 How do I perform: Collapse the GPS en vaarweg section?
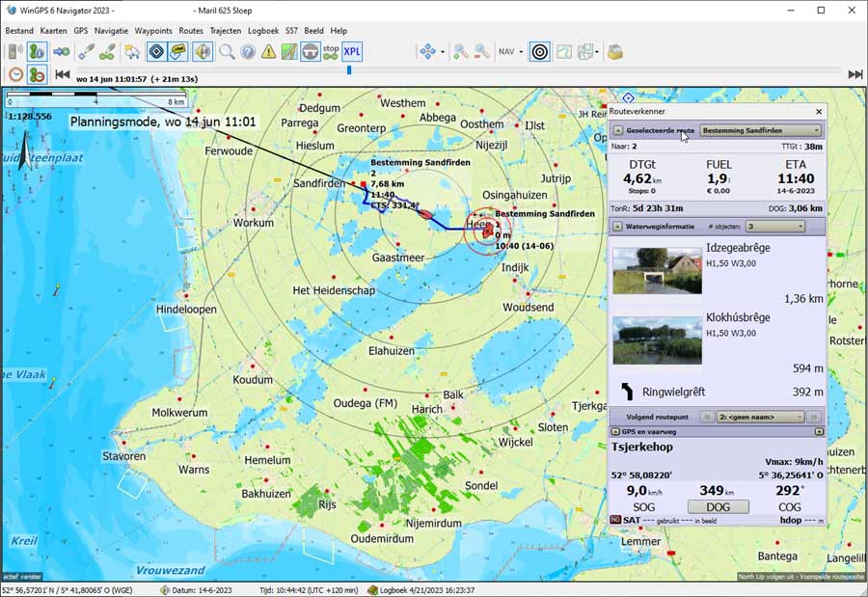tap(614, 432)
